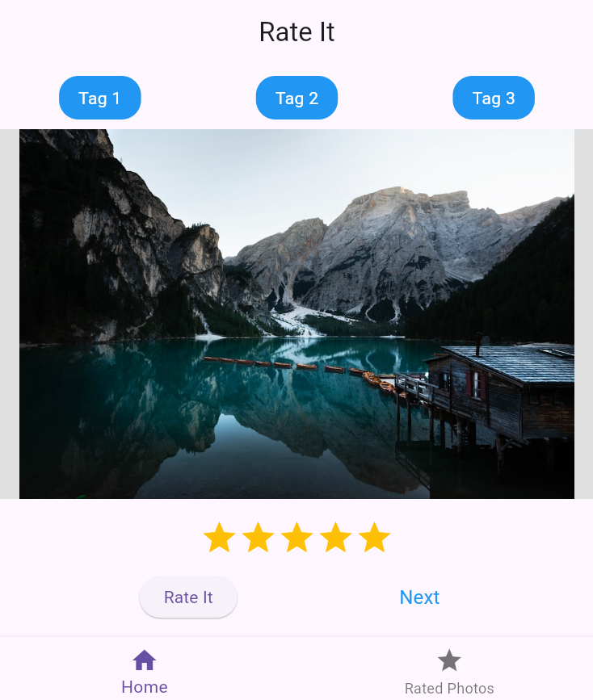Click the mountain lake photo
593x700 pixels.
(296, 314)
